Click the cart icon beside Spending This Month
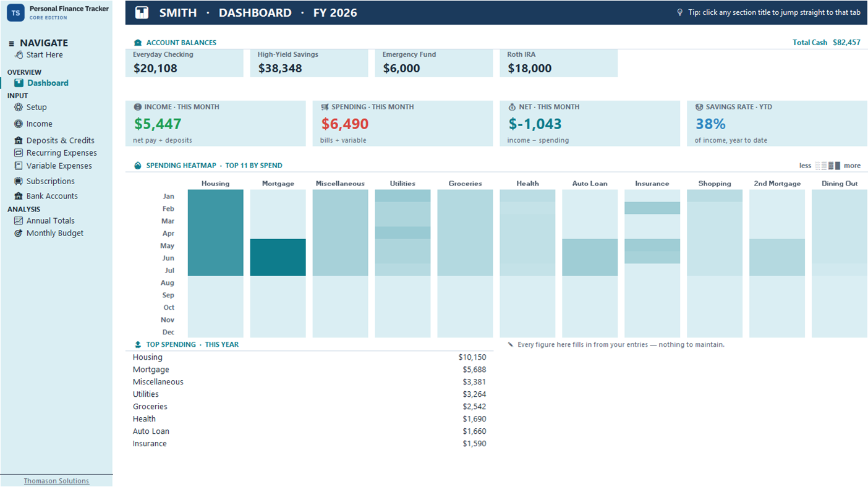The width and height of the screenshot is (868, 487). [x=325, y=107]
